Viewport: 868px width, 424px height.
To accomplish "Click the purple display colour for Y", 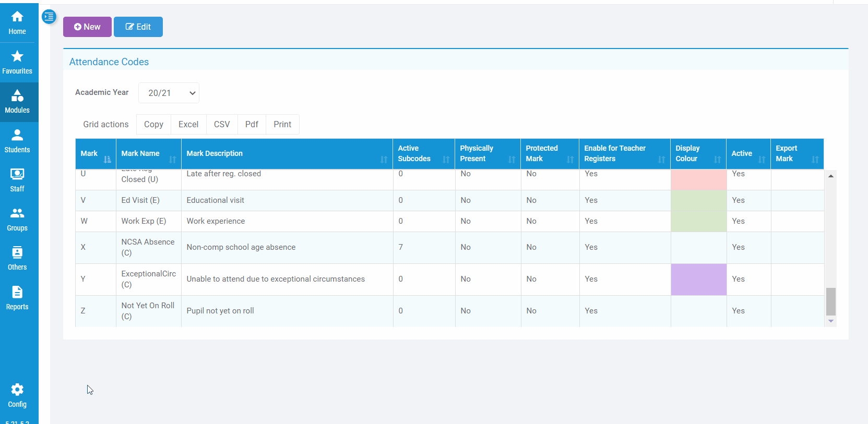I will point(698,280).
